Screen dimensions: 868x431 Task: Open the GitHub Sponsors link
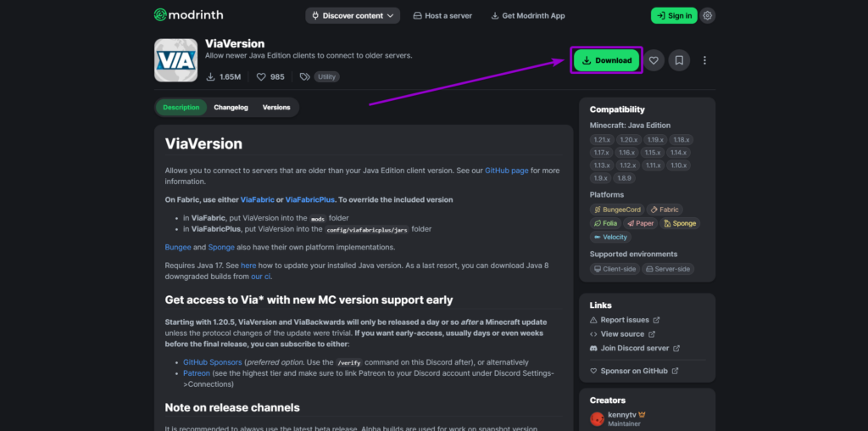coord(213,362)
